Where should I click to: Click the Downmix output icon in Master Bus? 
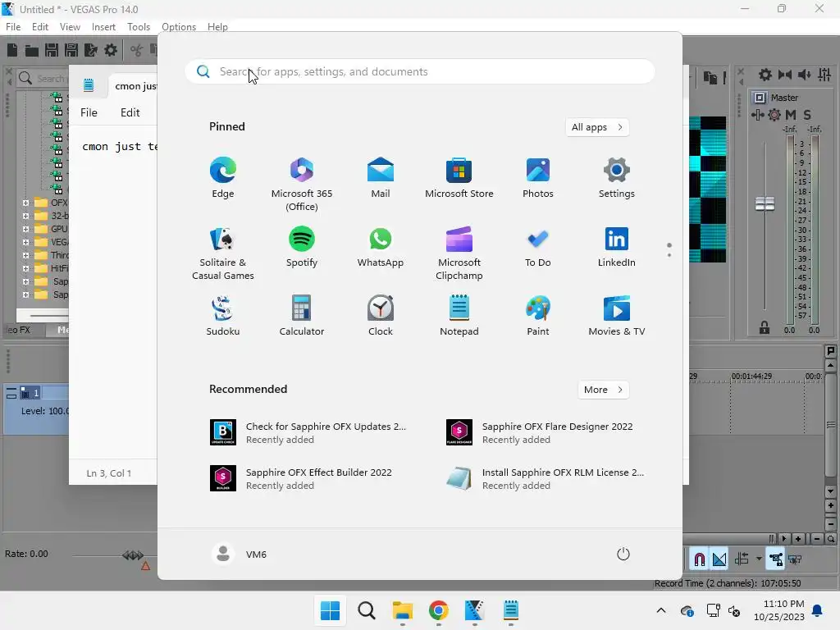pyautogui.click(x=785, y=75)
